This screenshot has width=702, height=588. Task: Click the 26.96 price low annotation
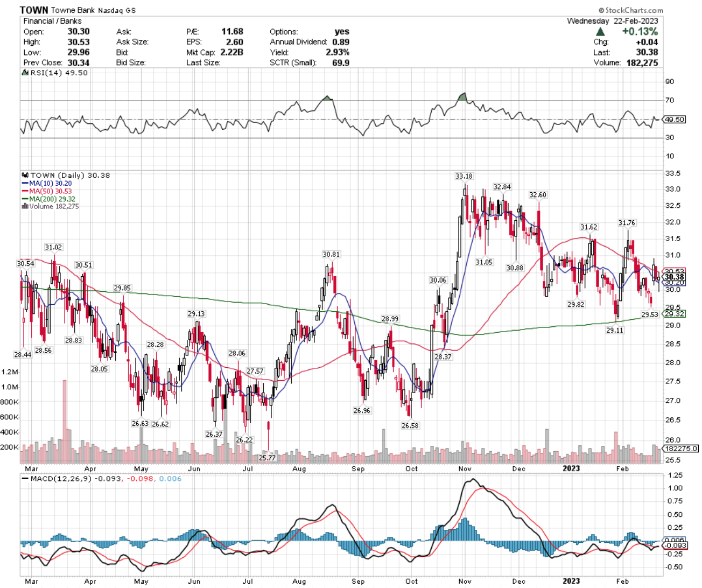(362, 410)
